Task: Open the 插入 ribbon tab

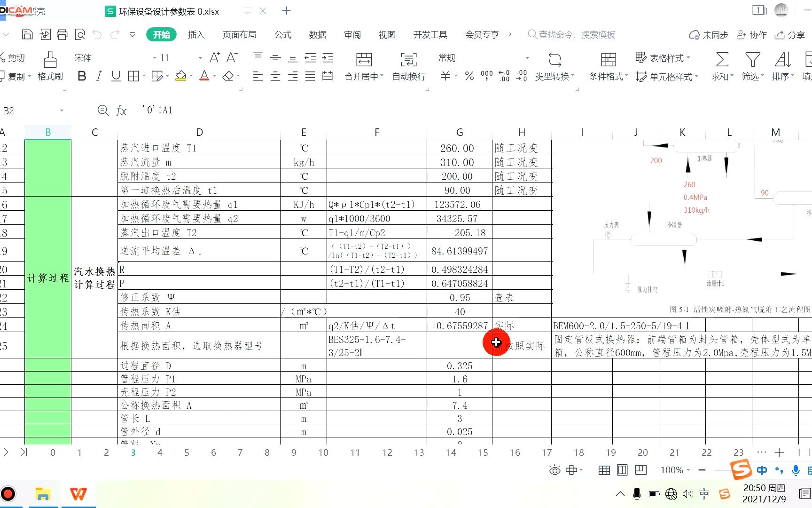Action: click(196, 34)
